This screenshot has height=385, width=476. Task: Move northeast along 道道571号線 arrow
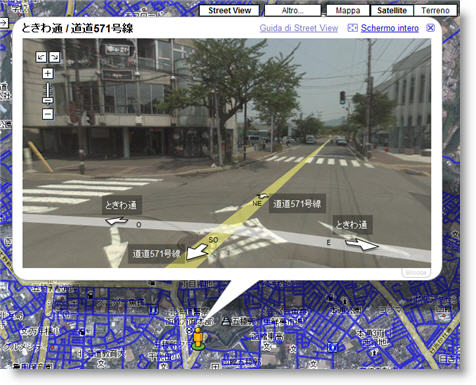pos(263,197)
